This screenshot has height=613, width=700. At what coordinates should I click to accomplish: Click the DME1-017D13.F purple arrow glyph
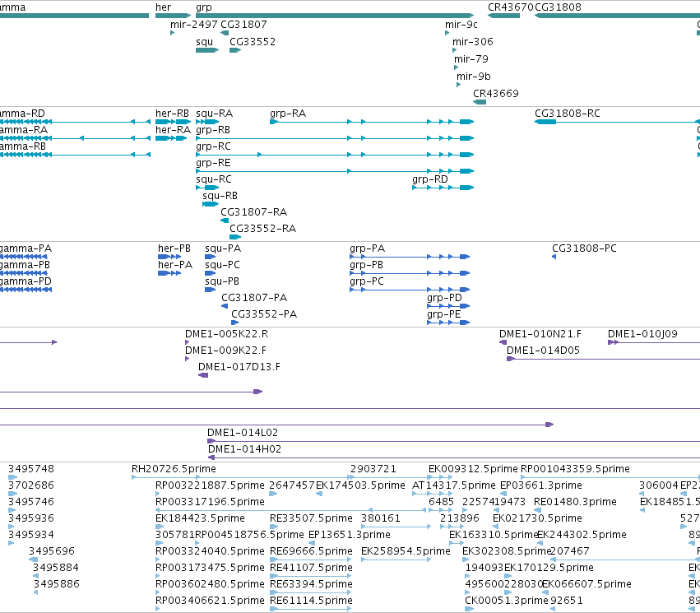click(x=202, y=375)
